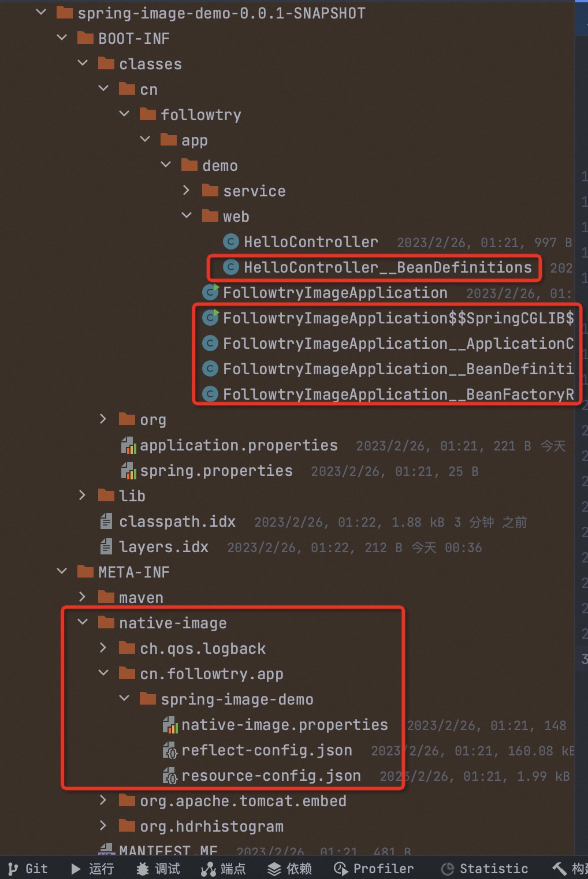Open the 依赖 (Dependencies) tool window
Image resolution: width=588 pixels, height=879 pixels.
(x=290, y=869)
